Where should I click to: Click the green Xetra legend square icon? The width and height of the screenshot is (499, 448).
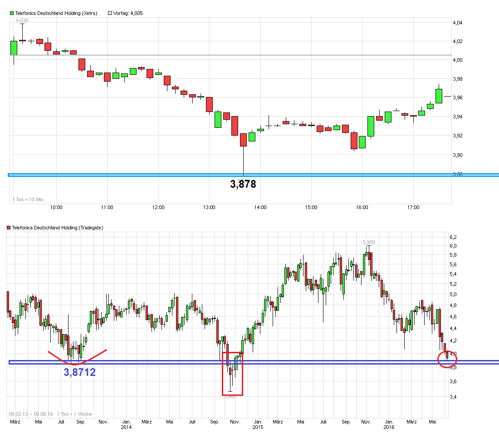[11, 13]
